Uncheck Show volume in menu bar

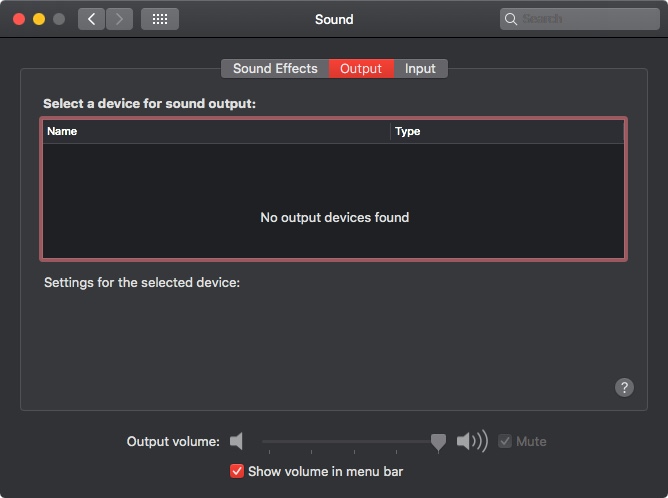click(x=237, y=471)
